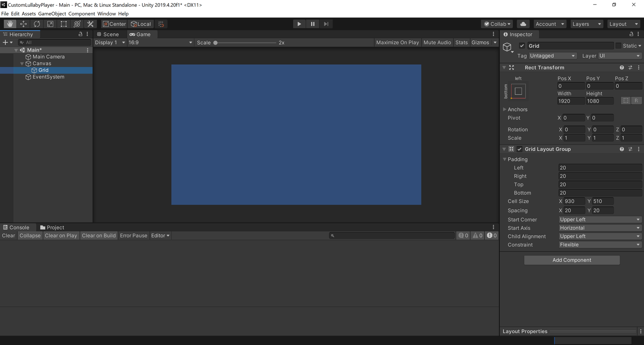Open the 16:9 aspect dropdown
This screenshot has width=644, height=345.
[160, 43]
